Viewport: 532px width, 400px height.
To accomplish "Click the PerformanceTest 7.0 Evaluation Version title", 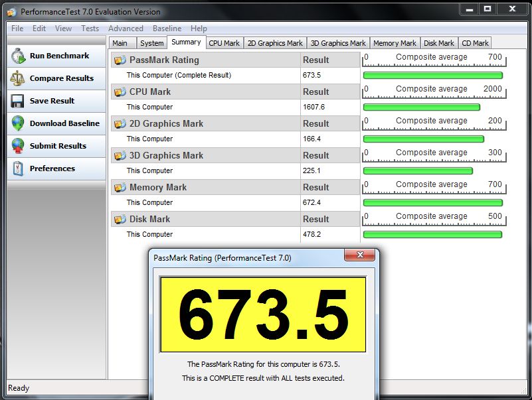I will pyautogui.click(x=90, y=12).
